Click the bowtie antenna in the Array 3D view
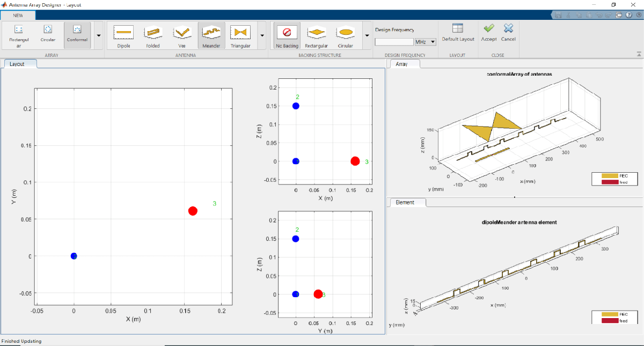 pyautogui.click(x=491, y=128)
